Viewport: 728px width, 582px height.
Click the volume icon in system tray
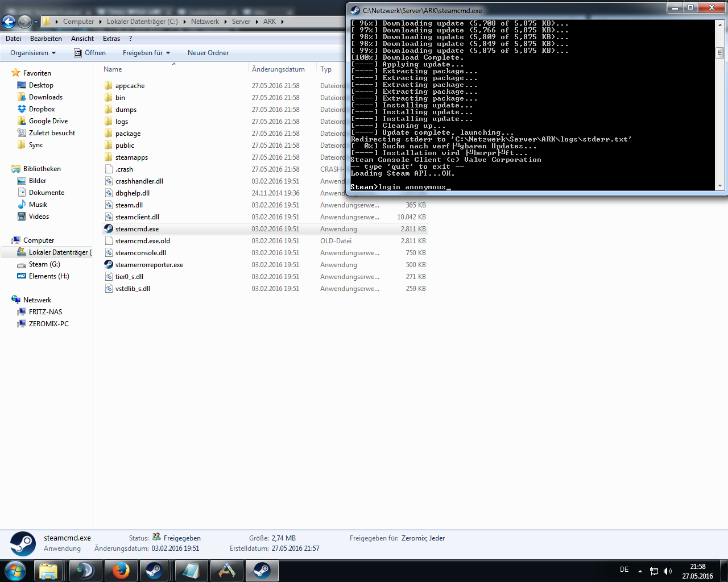pyautogui.click(x=668, y=571)
